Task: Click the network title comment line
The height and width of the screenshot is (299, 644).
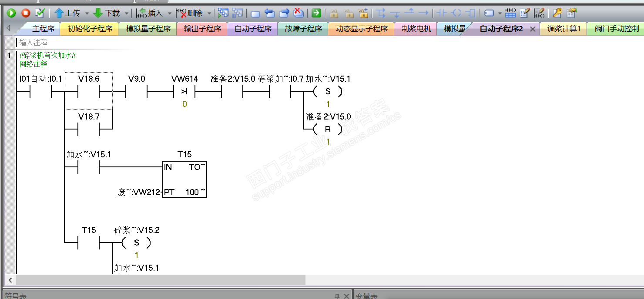Action: pyautogui.click(x=48, y=56)
